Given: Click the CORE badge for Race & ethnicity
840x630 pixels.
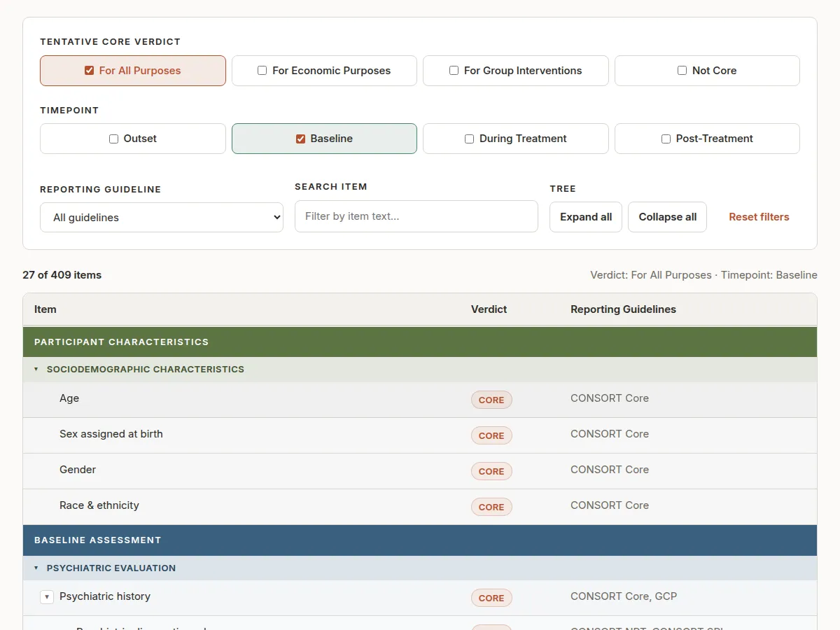Looking at the screenshot, I should (x=491, y=507).
